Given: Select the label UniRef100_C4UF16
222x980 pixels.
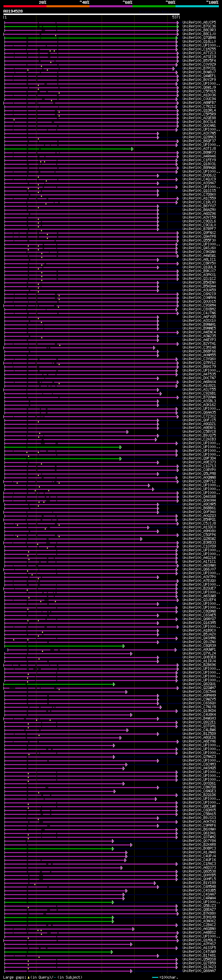Looking at the screenshot, I should [199, 860].
